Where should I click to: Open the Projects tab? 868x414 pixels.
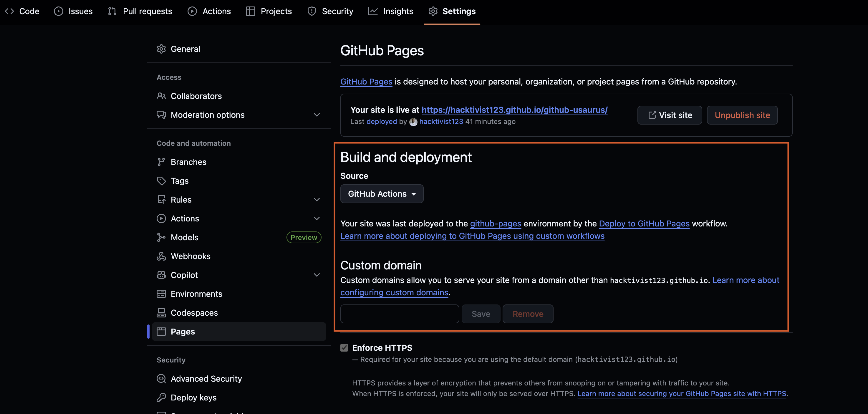click(x=269, y=11)
